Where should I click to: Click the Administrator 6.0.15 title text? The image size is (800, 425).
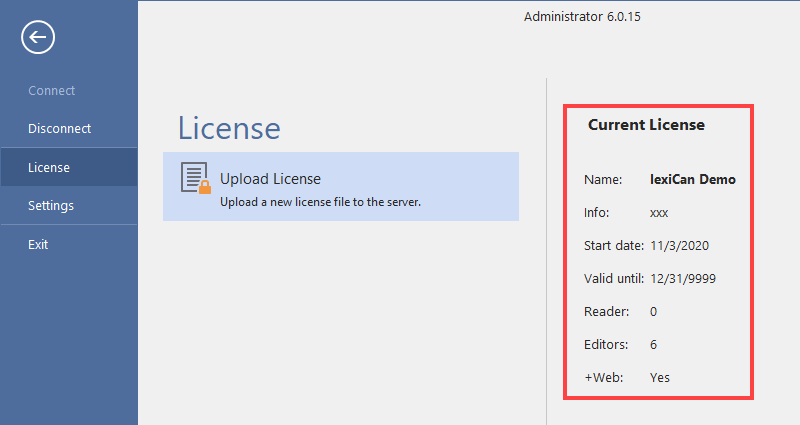click(x=588, y=17)
